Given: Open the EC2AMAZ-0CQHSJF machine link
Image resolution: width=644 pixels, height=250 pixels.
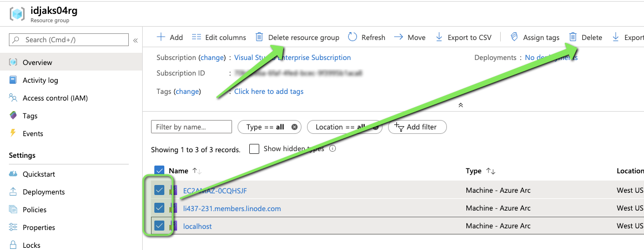Looking at the screenshot, I should (x=215, y=191).
